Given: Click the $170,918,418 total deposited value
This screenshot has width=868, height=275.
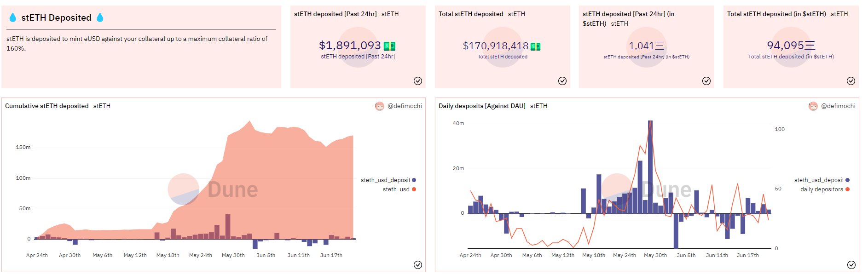Looking at the screenshot, I should pyautogui.click(x=495, y=46).
